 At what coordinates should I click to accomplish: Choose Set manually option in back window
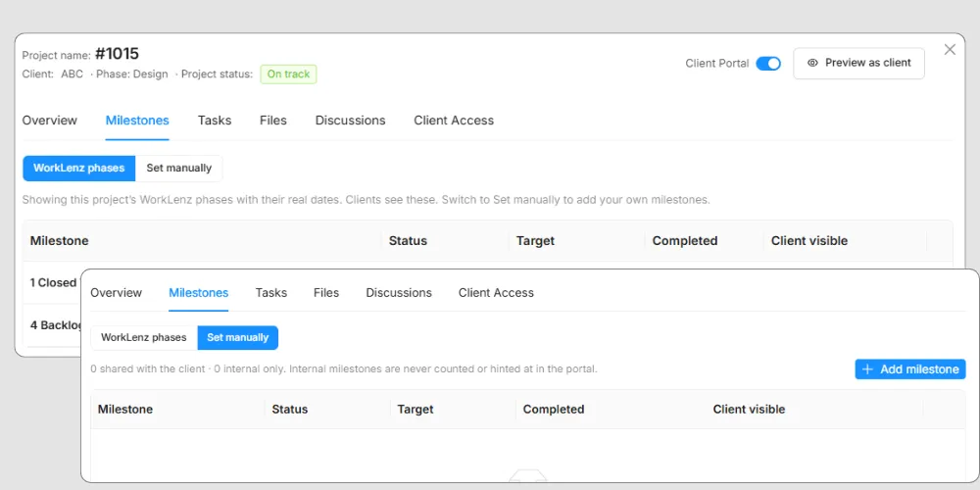[178, 169]
